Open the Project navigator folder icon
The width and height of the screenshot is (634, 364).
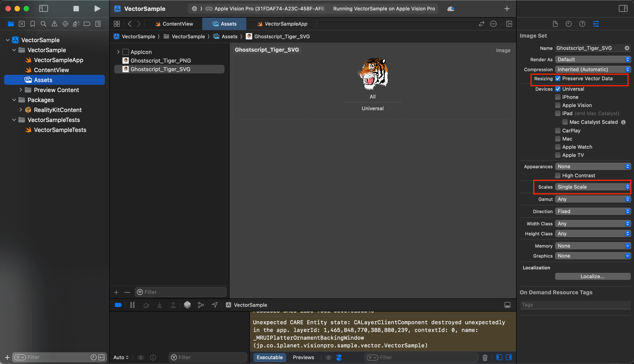(x=11, y=24)
